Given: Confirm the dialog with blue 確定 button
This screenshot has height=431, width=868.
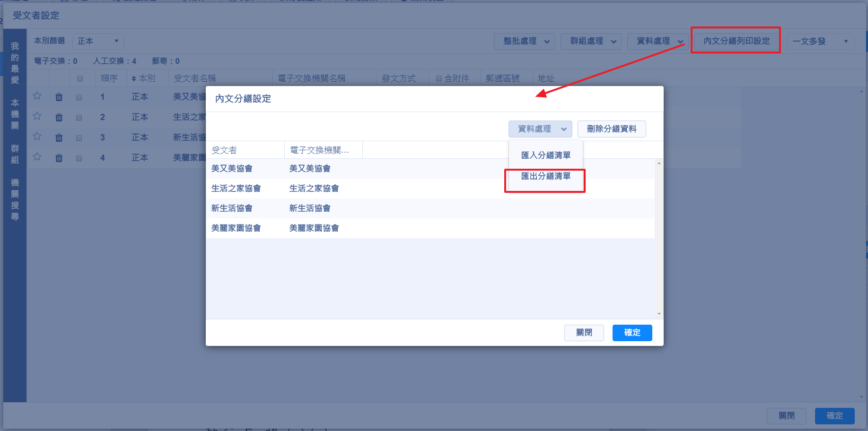Looking at the screenshot, I should (632, 333).
